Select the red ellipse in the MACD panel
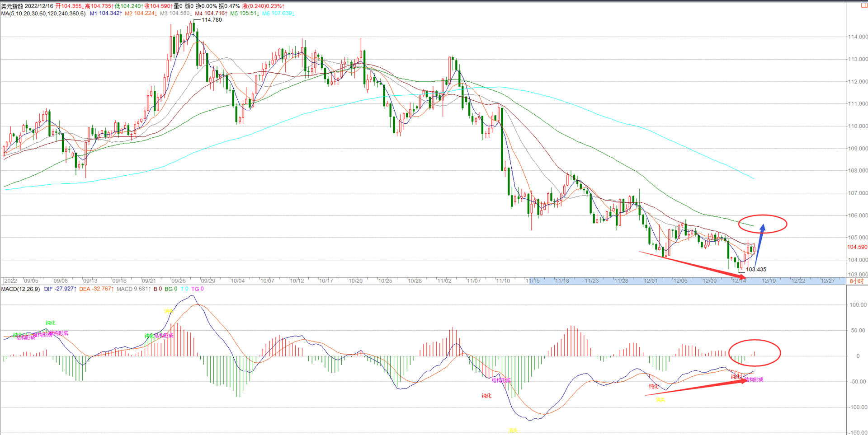The width and height of the screenshot is (868, 435). [755, 352]
